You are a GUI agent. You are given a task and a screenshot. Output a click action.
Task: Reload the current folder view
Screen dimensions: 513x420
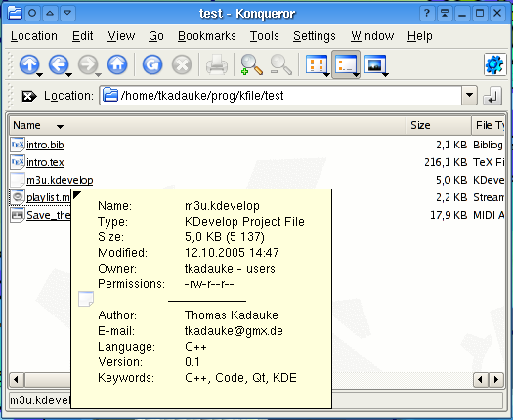coord(152,64)
